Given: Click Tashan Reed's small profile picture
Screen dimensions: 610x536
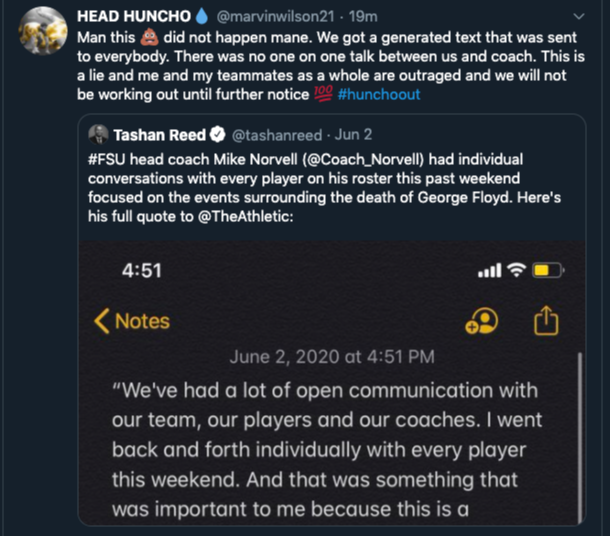Looking at the screenshot, I should 98,134.
